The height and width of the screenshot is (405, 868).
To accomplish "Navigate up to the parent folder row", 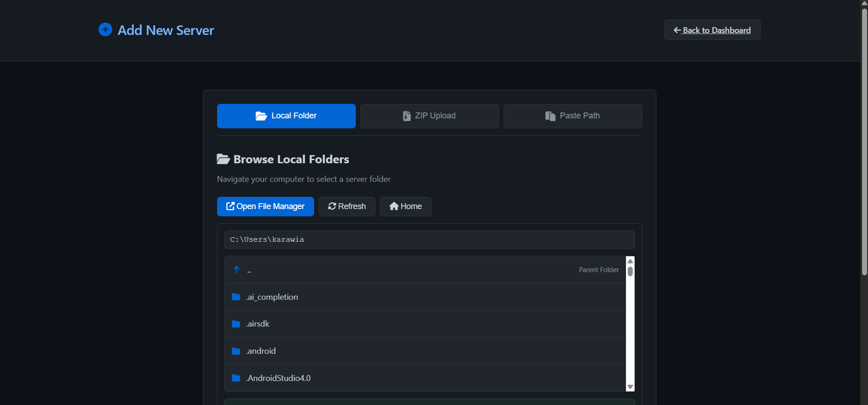I will [425, 270].
